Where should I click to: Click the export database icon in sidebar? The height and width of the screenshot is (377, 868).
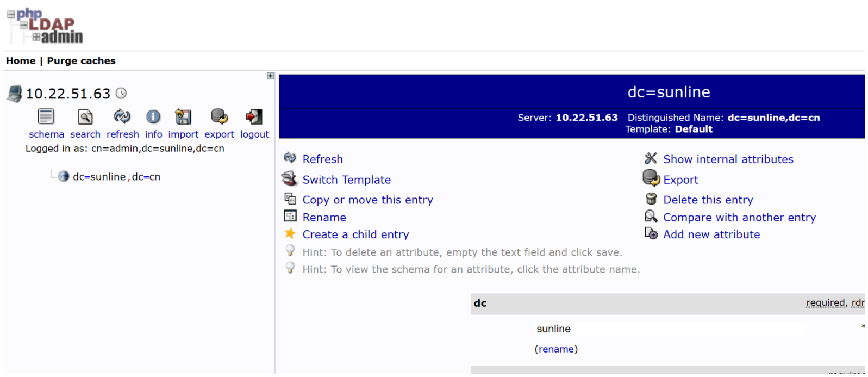(x=219, y=116)
